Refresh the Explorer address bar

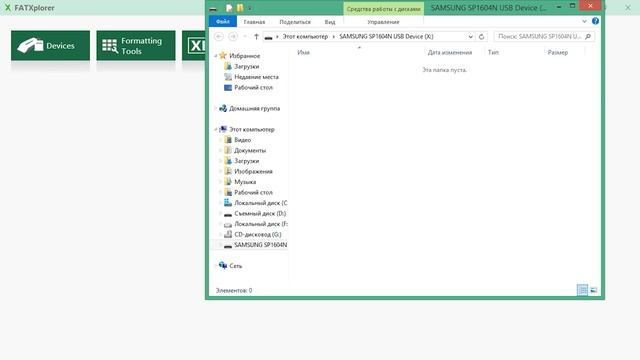pyautogui.click(x=481, y=36)
